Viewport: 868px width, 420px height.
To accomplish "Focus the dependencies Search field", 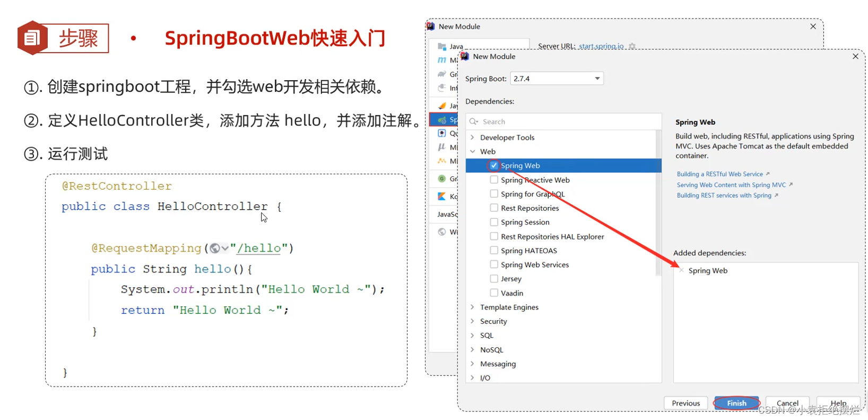I will (564, 122).
